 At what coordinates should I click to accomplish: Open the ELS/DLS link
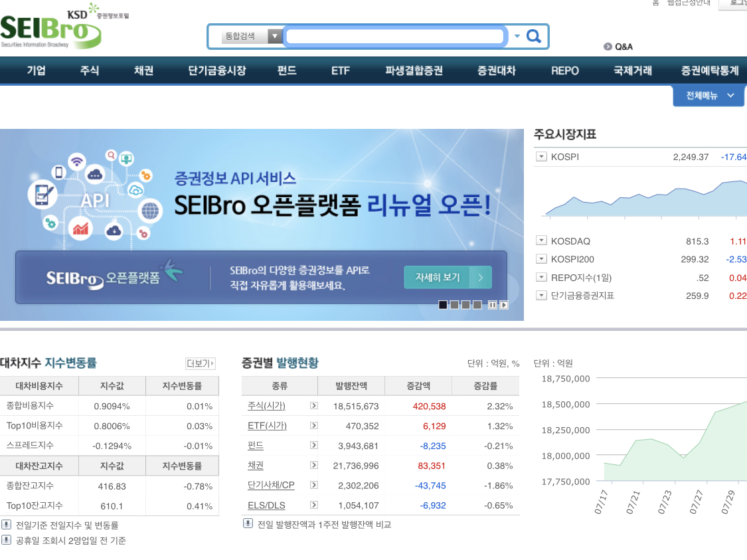coord(266,505)
